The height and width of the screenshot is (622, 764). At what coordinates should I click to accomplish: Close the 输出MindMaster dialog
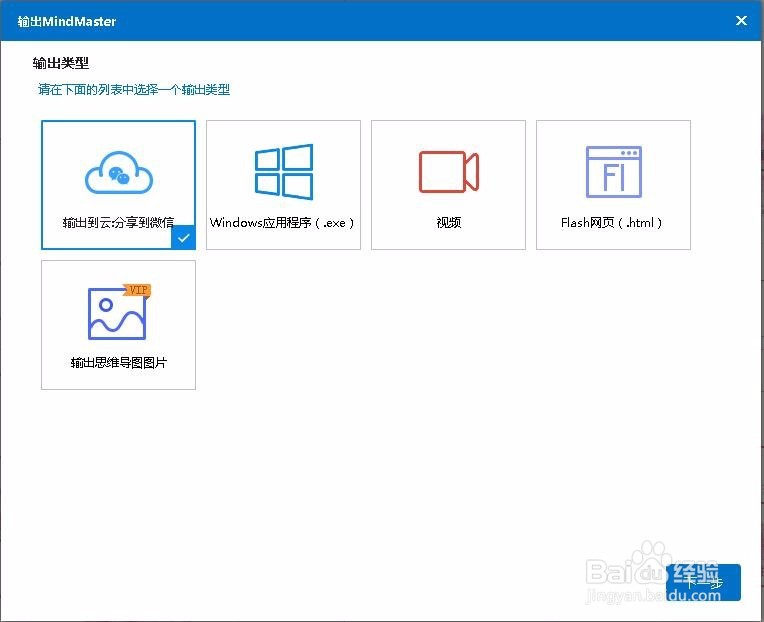click(741, 20)
